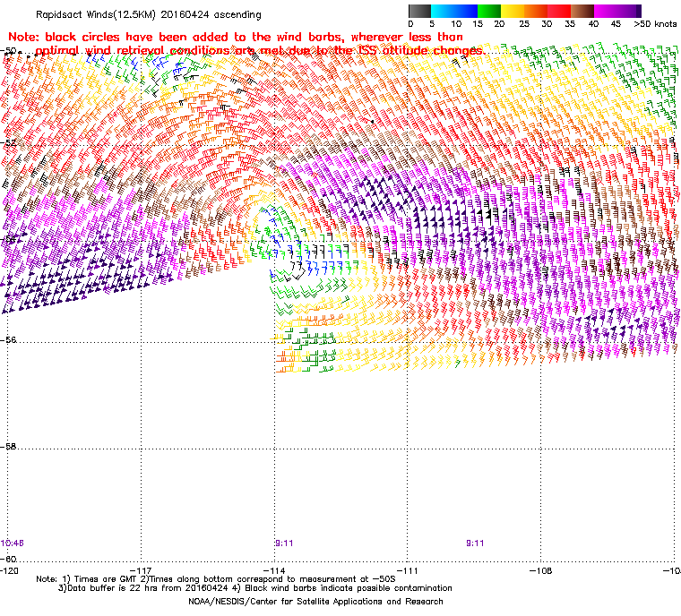Click latitude label '-56'

(x=9, y=340)
